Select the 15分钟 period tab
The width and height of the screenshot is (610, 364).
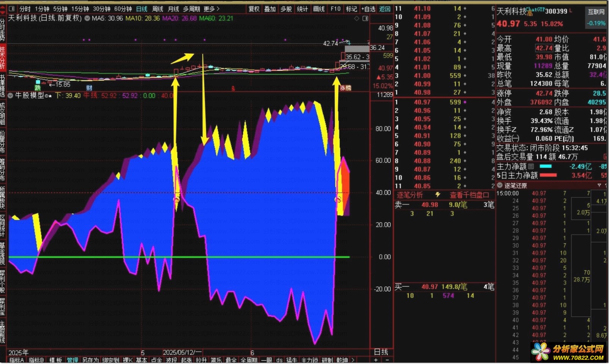[x=80, y=9]
